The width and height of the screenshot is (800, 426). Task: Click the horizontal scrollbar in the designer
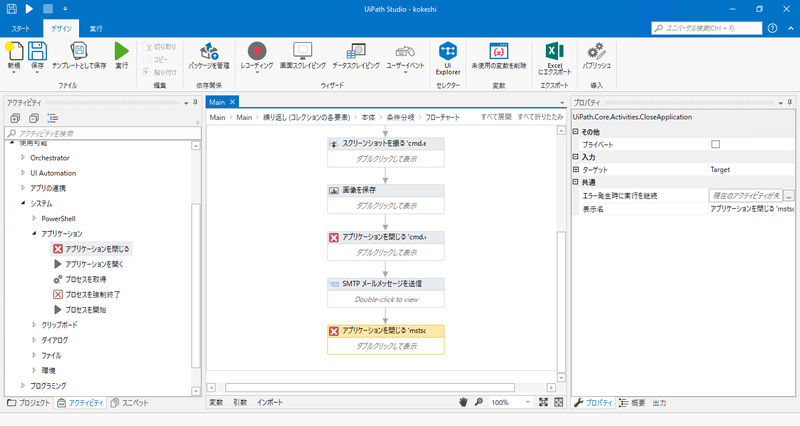click(369, 388)
